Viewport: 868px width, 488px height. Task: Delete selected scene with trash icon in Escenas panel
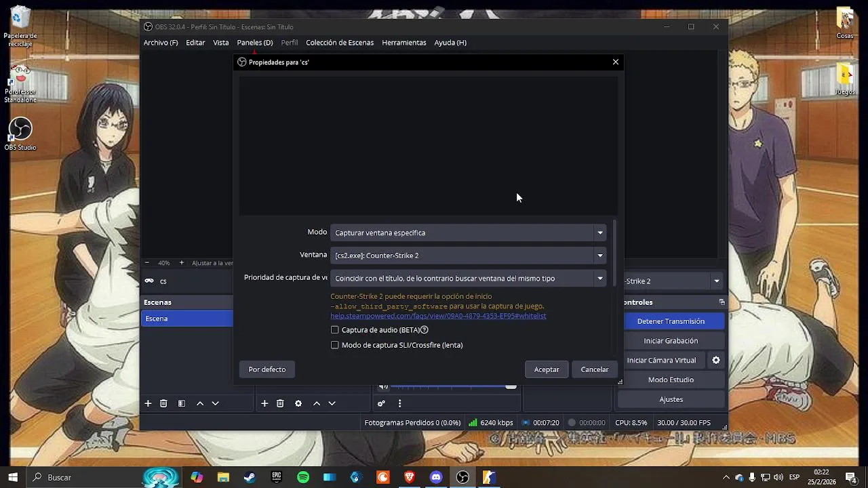click(x=163, y=403)
